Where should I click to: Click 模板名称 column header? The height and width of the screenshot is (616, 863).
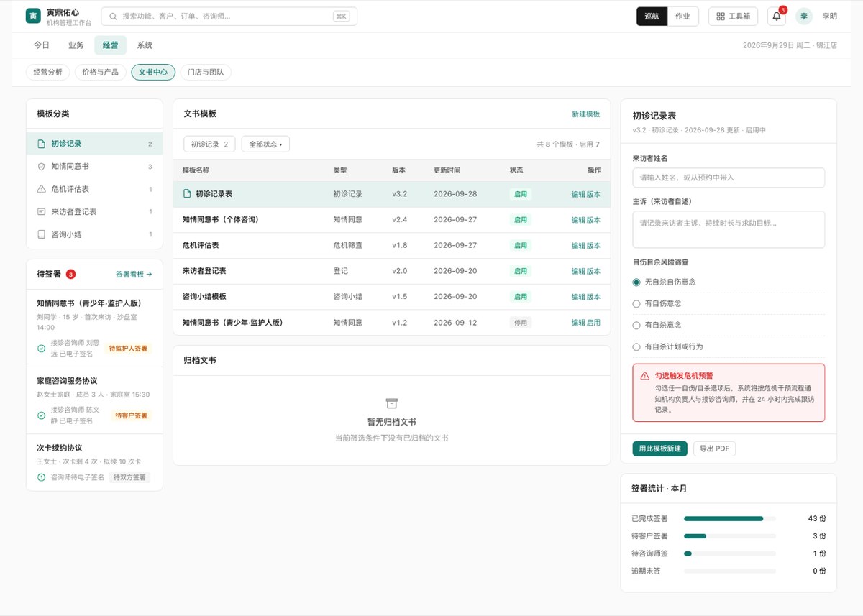click(x=196, y=170)
